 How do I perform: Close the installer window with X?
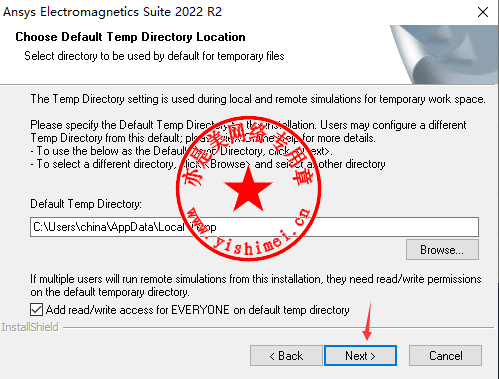coord(483,12)
